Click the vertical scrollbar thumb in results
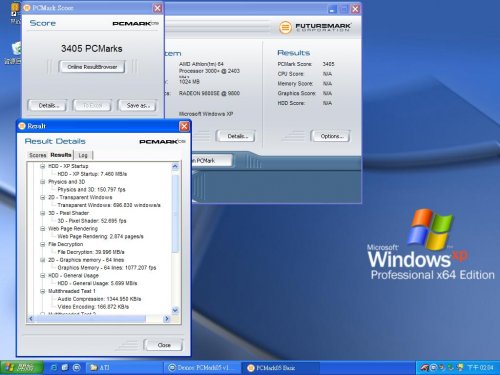500x375 pixels. 175,213
